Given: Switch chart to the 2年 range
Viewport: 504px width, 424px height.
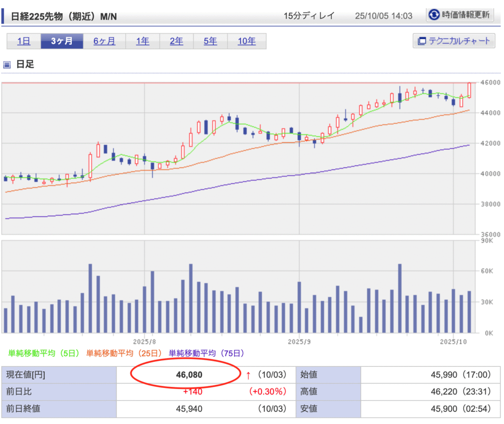Looking at the screenshot, I should click(176, 41).
